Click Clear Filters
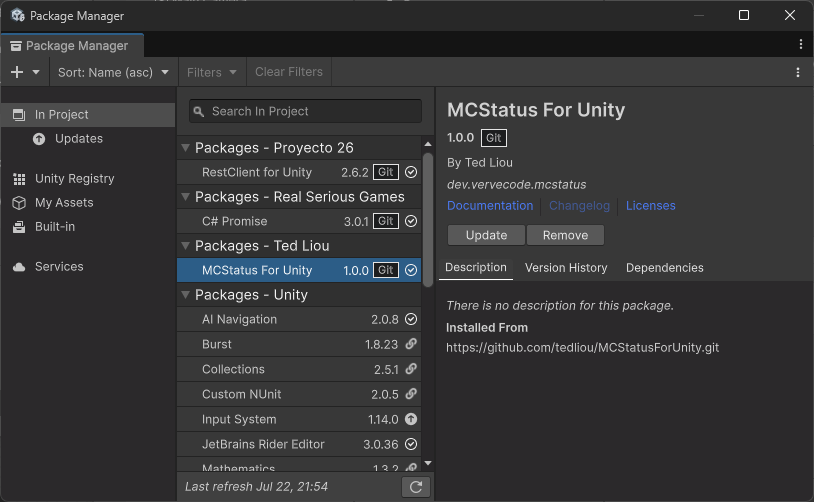 [289, 72]
